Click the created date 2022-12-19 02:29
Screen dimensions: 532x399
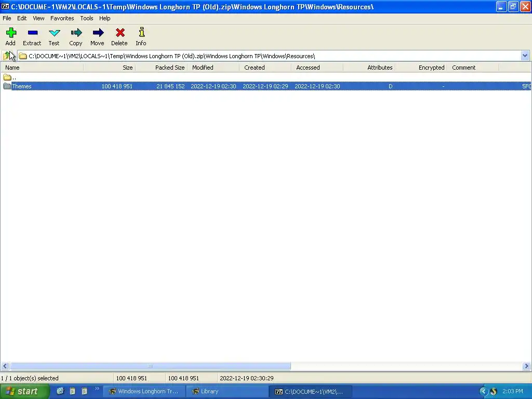265,86
